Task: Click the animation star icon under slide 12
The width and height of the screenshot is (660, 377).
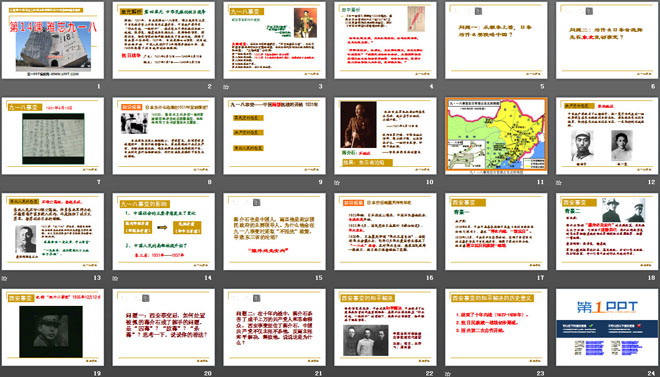Action: (559, 183)
